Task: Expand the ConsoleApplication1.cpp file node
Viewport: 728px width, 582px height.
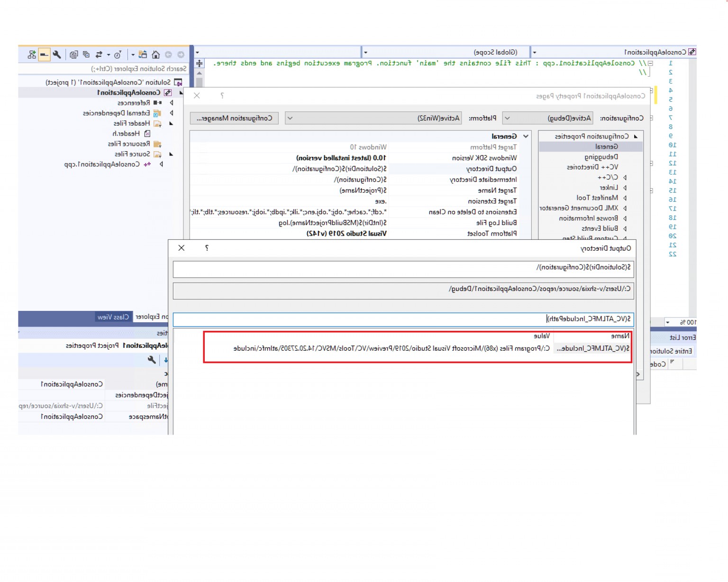Action: click(x=161, y=164)
